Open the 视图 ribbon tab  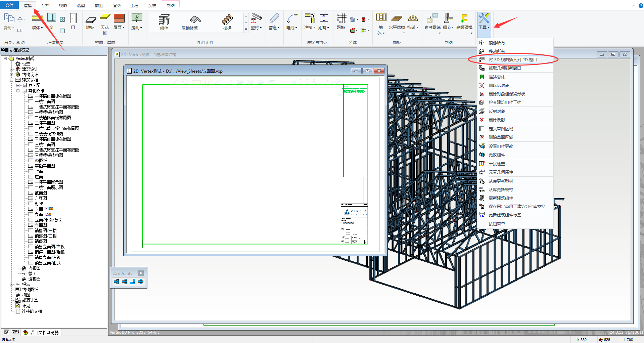[63, 5]
